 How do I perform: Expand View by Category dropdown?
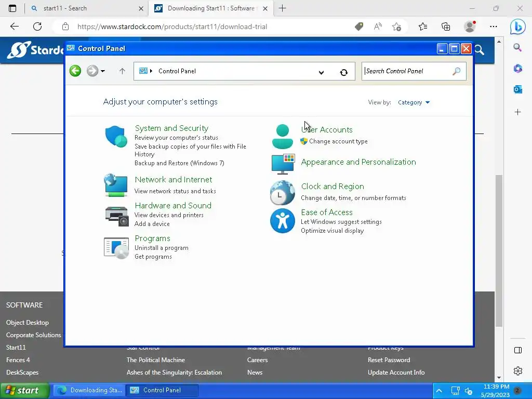coord(414,102)
